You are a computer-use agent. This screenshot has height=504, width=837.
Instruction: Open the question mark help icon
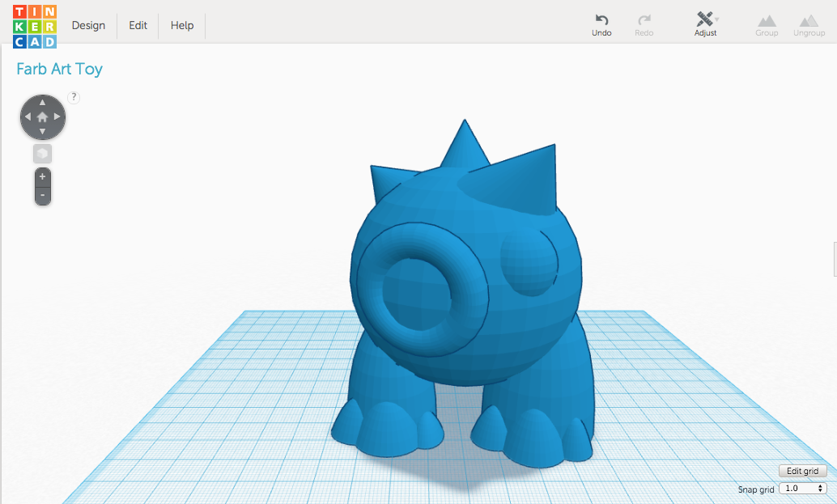pos(74,97)
